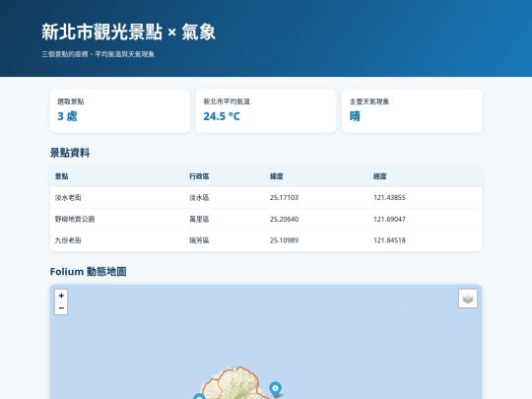Click the 萬里區 district cell
The height and width of the screenshot is (399, 532).
coord(199,219)
